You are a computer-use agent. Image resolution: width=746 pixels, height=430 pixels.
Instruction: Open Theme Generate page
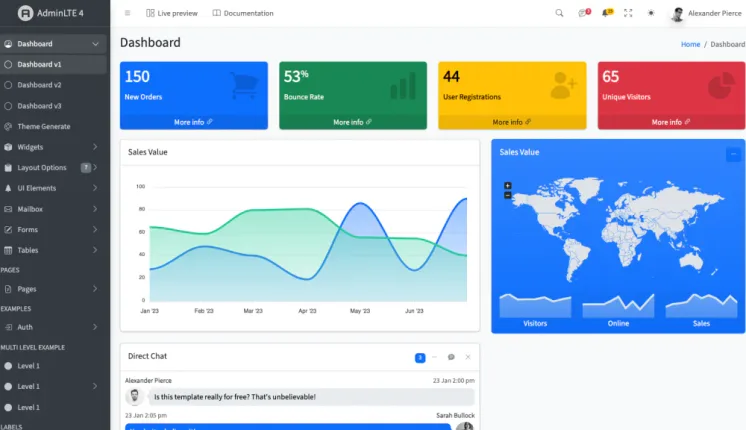point(53,127)
